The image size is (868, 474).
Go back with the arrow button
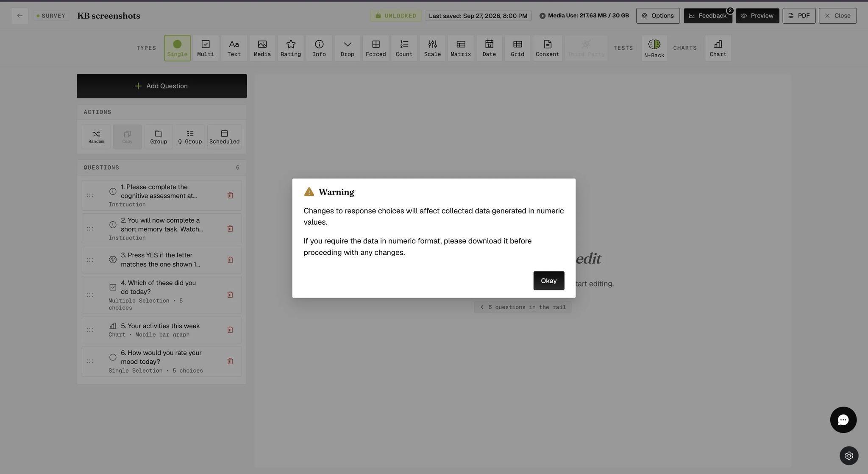click(20, 16)
